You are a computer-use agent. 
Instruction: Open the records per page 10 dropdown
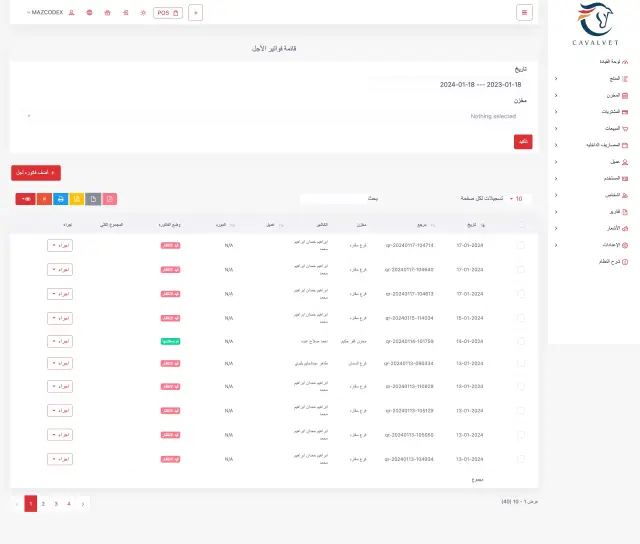[516, 199]
